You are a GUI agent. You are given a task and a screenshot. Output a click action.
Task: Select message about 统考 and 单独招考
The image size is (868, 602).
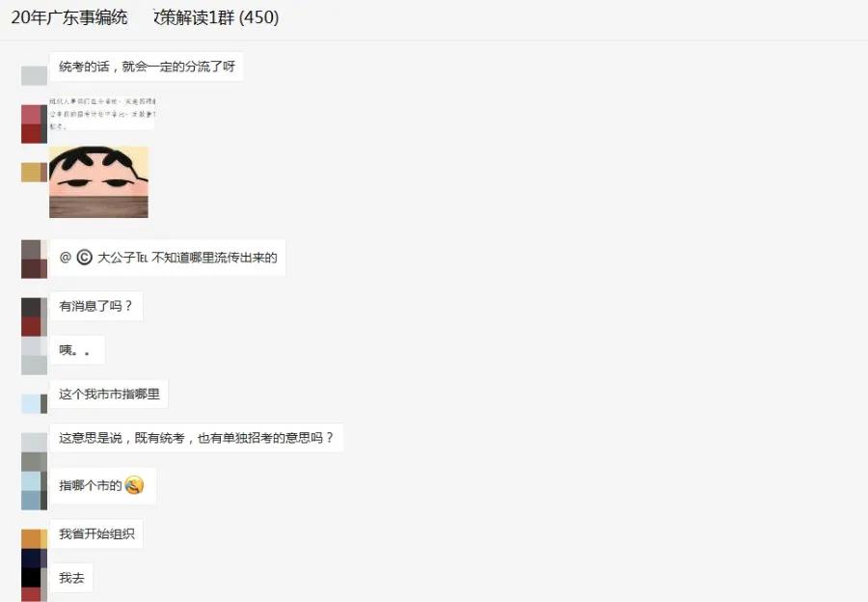pyautogui.click(x=197, y=438)
